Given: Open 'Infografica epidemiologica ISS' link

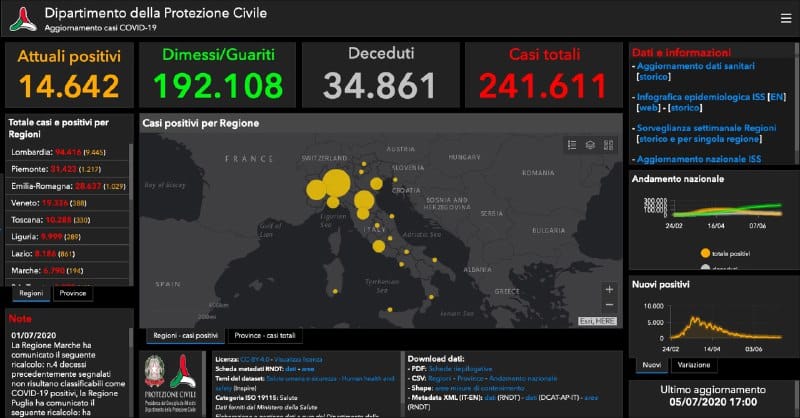Looking at the screenshot, I should click(x=701, y=97).
